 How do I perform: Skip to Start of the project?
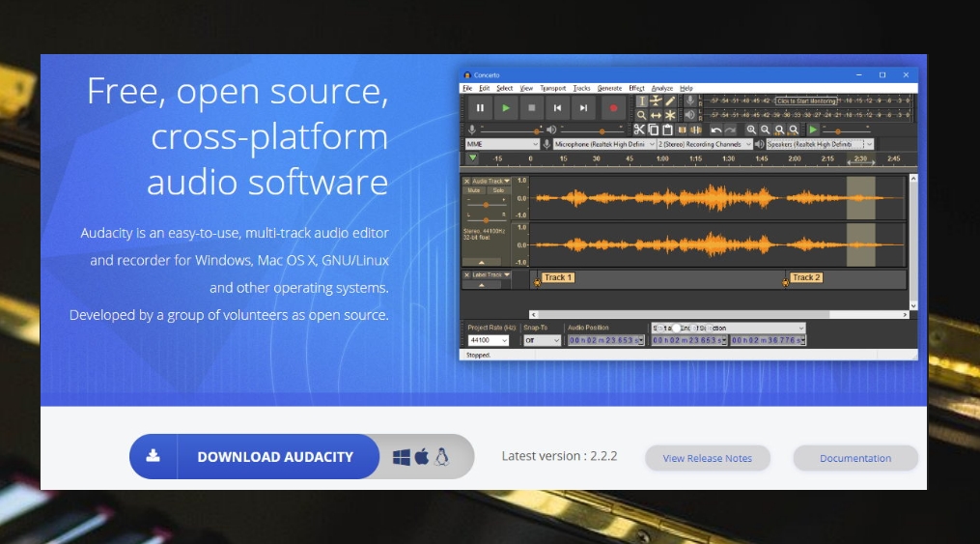(x=557, y=108)
